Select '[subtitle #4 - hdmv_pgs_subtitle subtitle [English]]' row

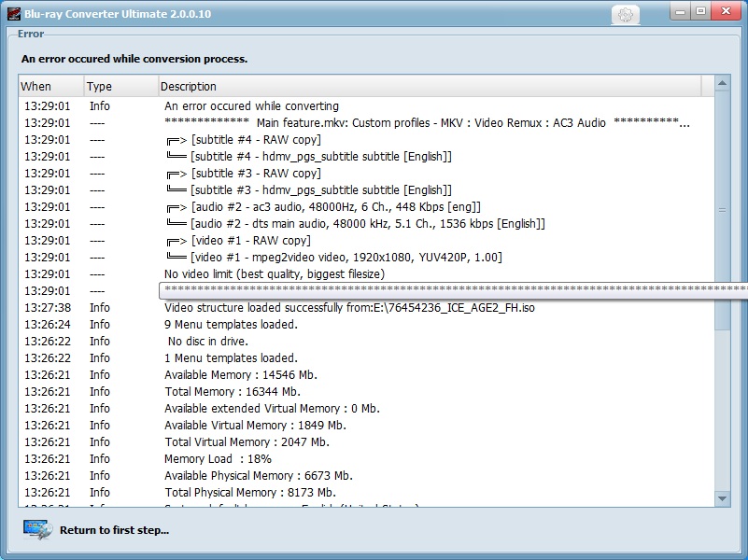coord(366,156)
